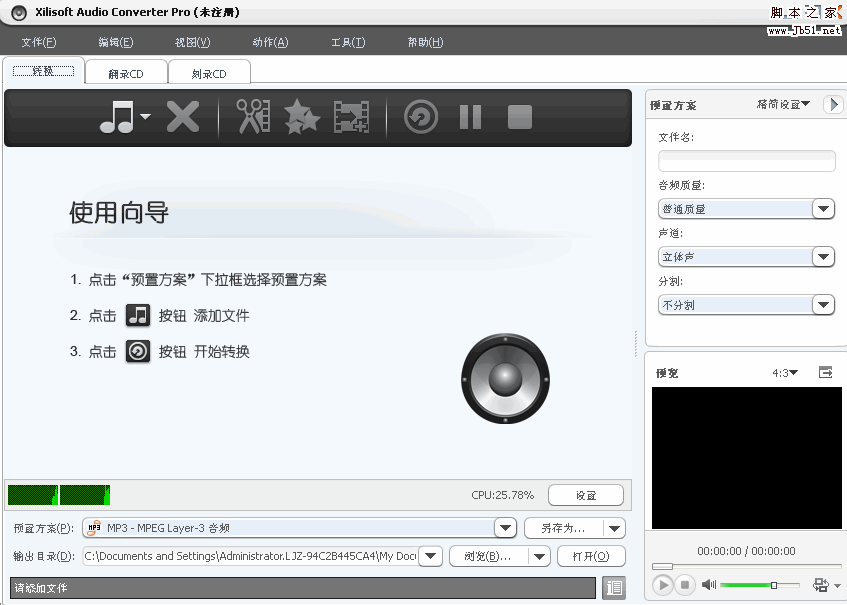The height and width of the screenshot is (605, 847).
Task: Click the 设置 button near CPU usage
Action: 586,495
